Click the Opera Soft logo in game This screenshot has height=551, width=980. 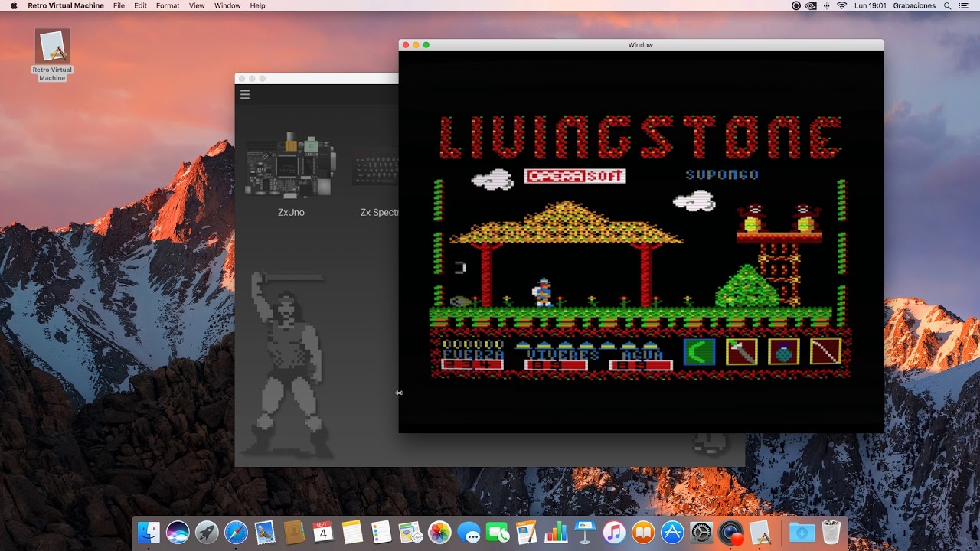[x=574, y=176]
